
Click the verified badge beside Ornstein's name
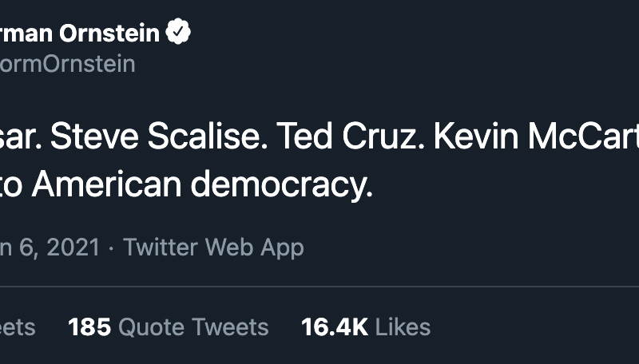[178, 33]
